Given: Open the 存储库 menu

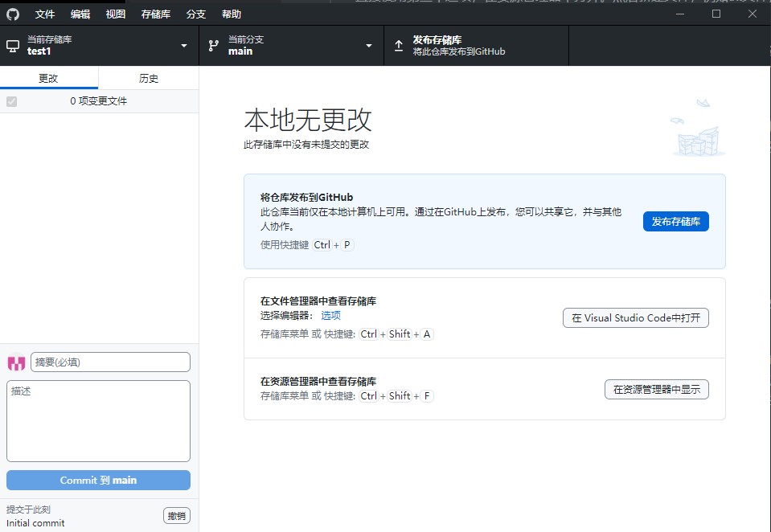Looking at the screenshot, I should click(155, 14).
